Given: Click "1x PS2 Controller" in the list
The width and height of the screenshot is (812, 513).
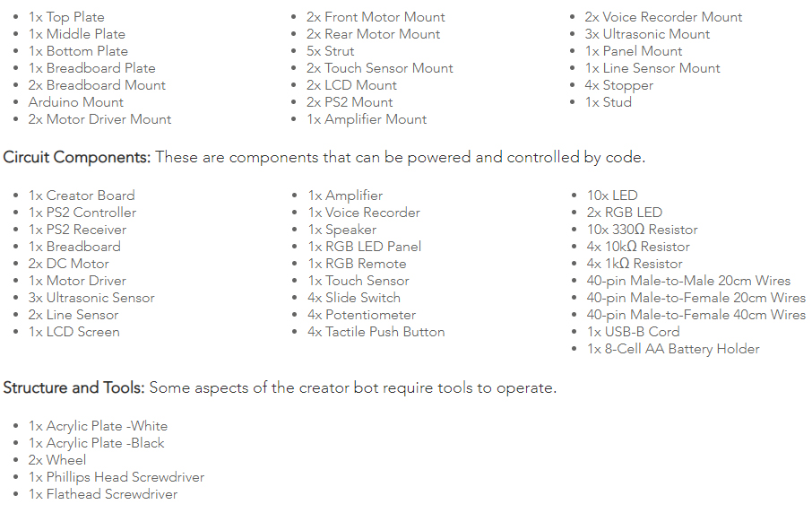Looking at the screenshot, I should [82, 213].
